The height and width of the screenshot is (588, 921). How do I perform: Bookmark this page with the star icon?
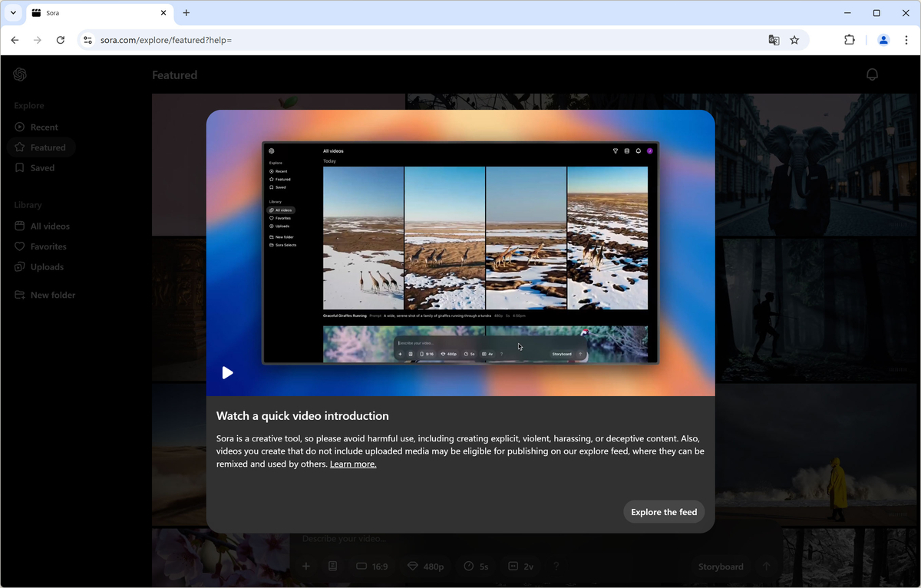click(x=794, y=40)
